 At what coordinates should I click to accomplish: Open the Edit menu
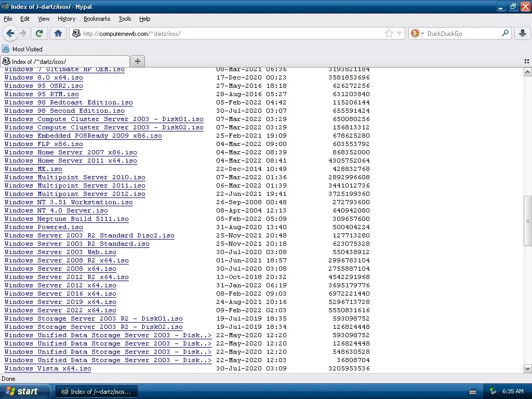pos(25,19)
